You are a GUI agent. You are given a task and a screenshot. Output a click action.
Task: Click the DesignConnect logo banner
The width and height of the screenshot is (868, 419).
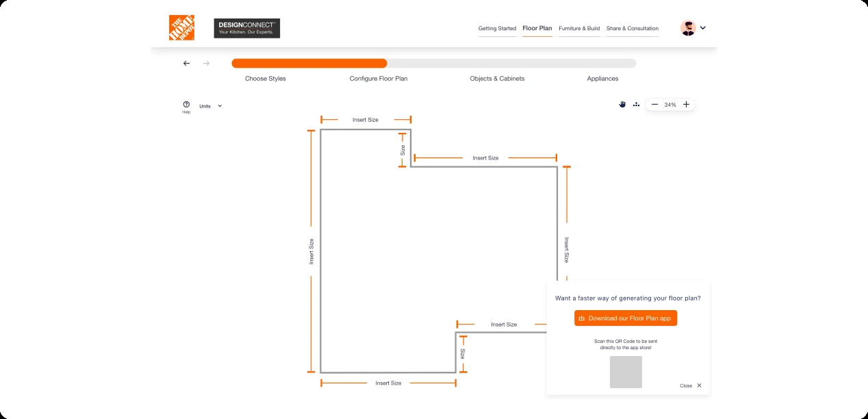point(246,28)
